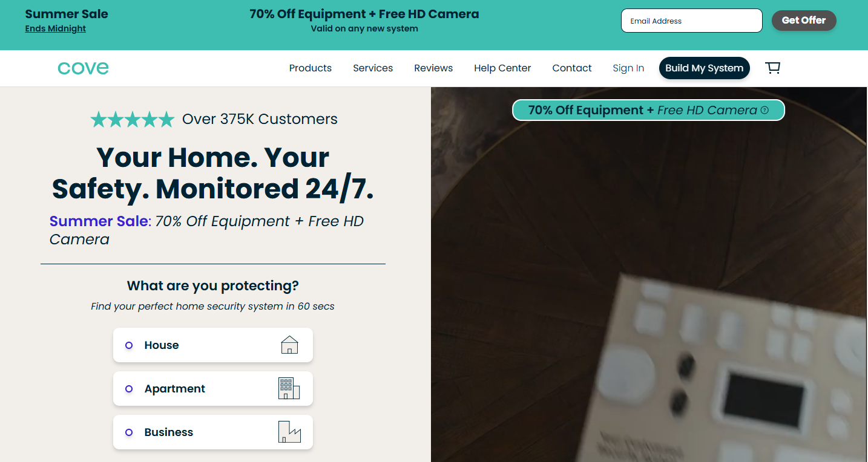
Task: Open the shopping cart icon
Action: [773, 68]
